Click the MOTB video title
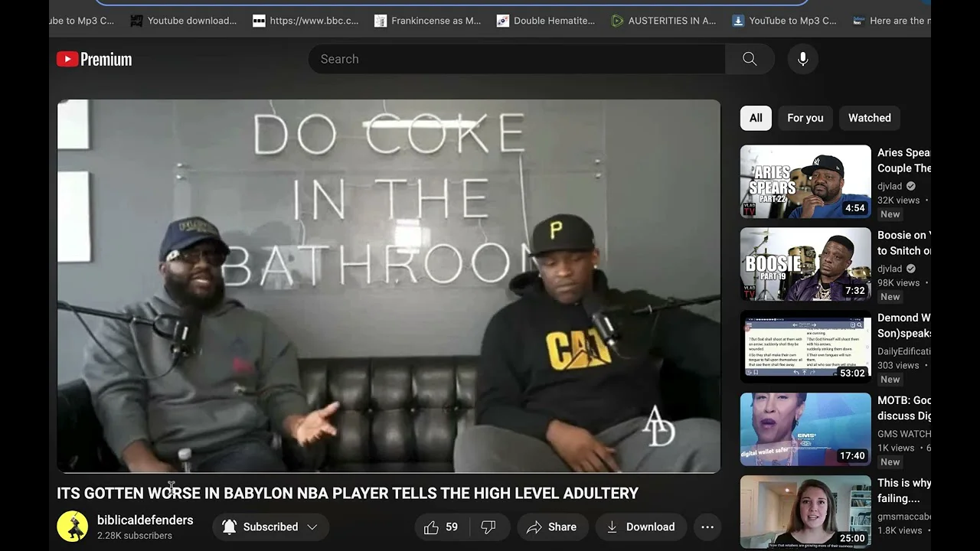Viewport: 980px width, 551px height. point(904,409)
